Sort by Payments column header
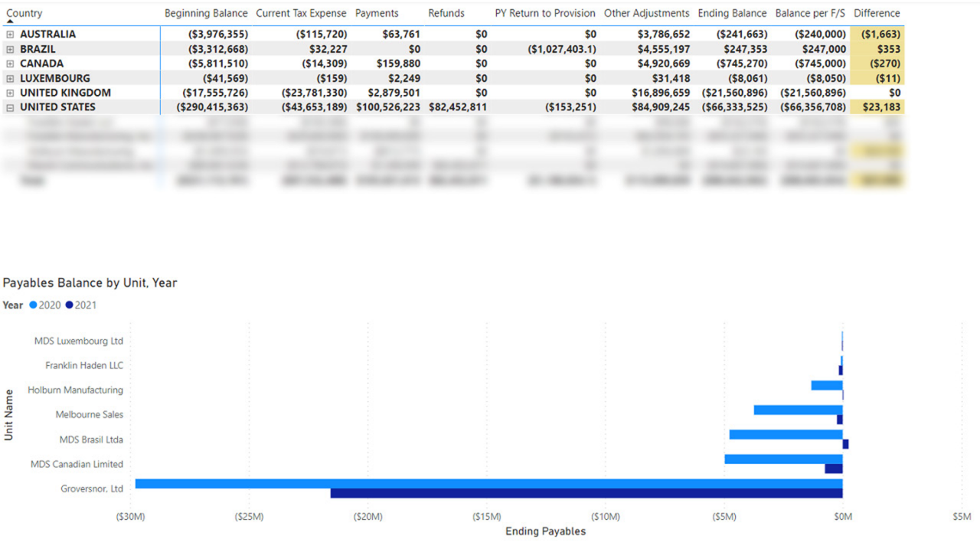980x552 pixels. tap(377, 13)
